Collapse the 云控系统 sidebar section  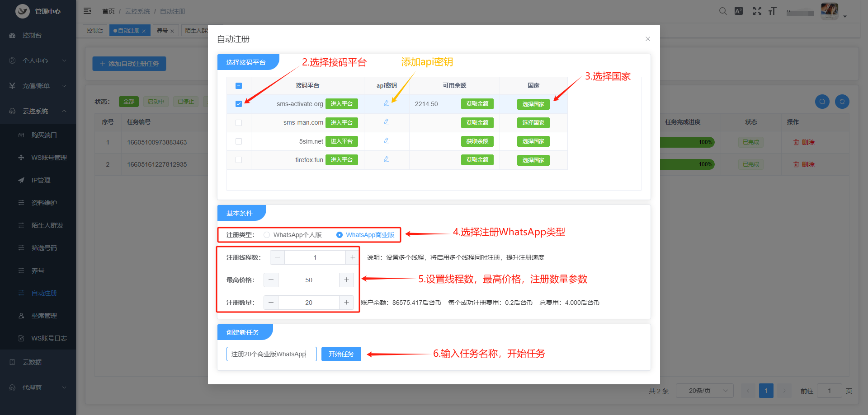(x=38, y=111)
